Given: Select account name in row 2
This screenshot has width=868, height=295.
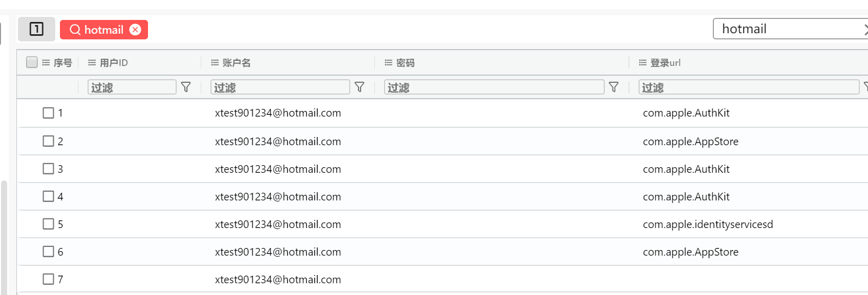Looking at the screenshot, I should (x=278, y=142).
